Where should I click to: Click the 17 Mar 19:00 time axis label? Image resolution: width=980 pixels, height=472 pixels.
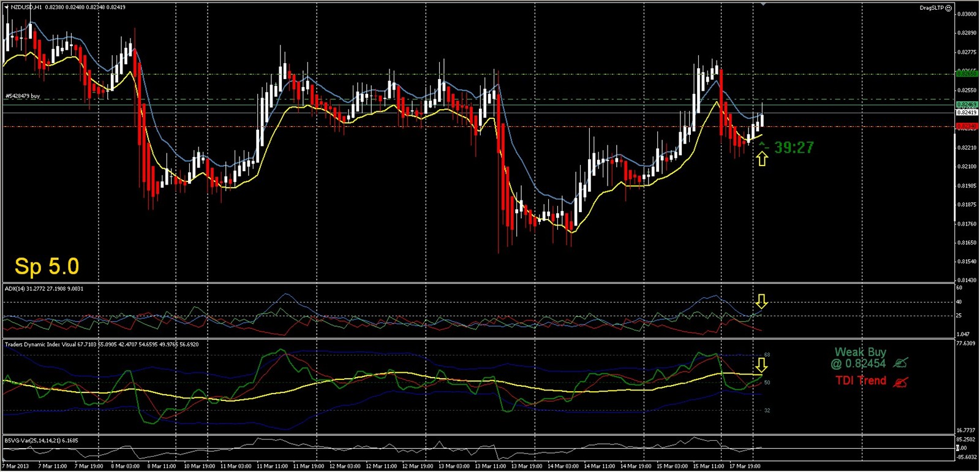745,466
